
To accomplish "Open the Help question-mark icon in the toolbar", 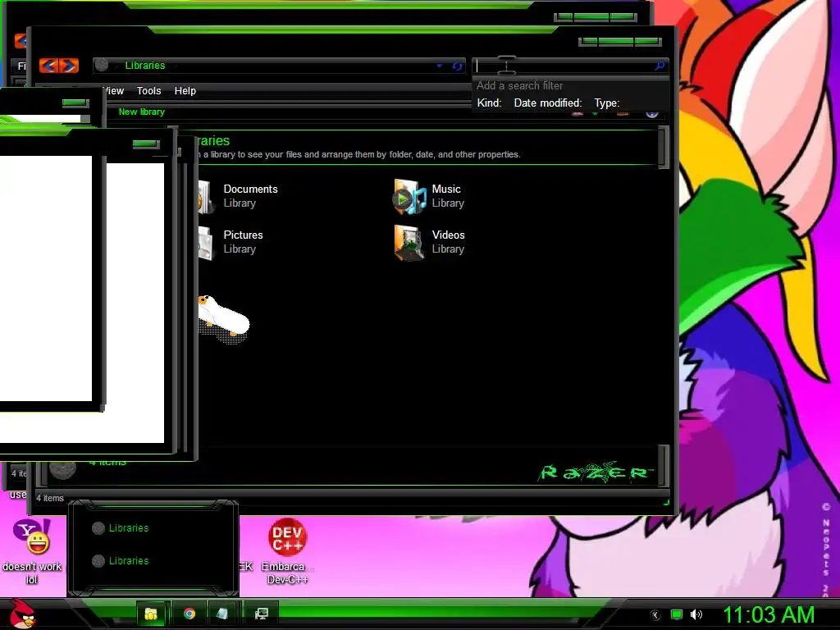I will (x=651, y=113).
